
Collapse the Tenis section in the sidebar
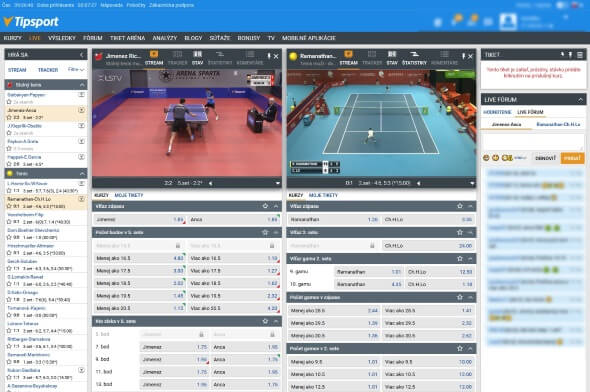click(82, 173)
